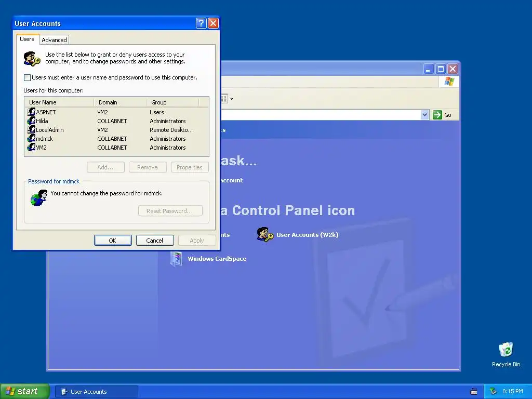Screen dimensions: 532x399
Task: Click the 8:15 PM taskbar clock
Action: (513, 392)
